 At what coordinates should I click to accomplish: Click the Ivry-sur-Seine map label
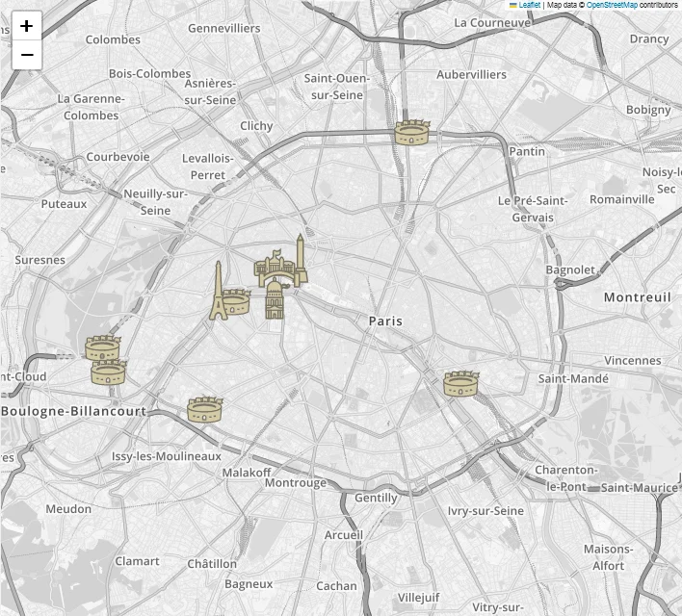[485, 511]
